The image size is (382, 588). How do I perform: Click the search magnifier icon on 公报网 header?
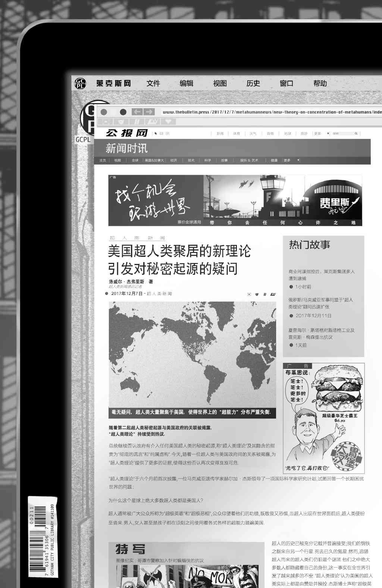click(356, 133)
